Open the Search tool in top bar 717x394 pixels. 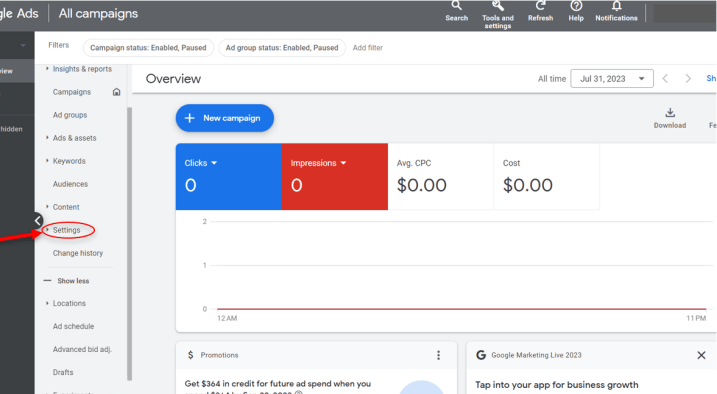click(x=456, y=11)
